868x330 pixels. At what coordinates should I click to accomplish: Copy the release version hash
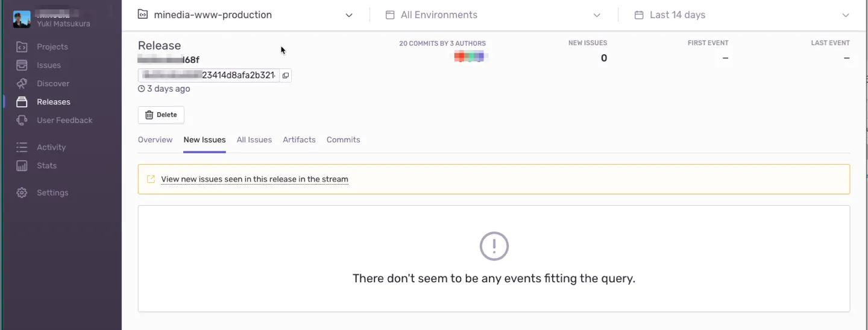tap(286, 75)
